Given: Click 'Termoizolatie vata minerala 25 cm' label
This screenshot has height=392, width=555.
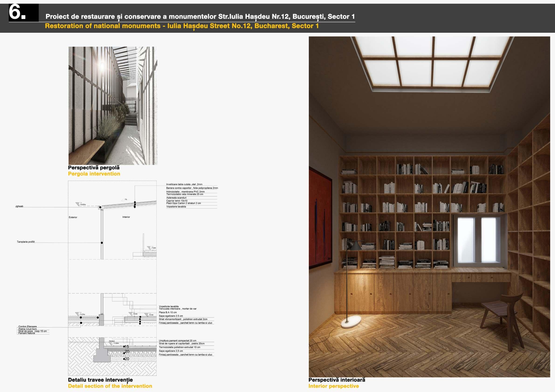Looking at the screenshot, I should (185, 194).
